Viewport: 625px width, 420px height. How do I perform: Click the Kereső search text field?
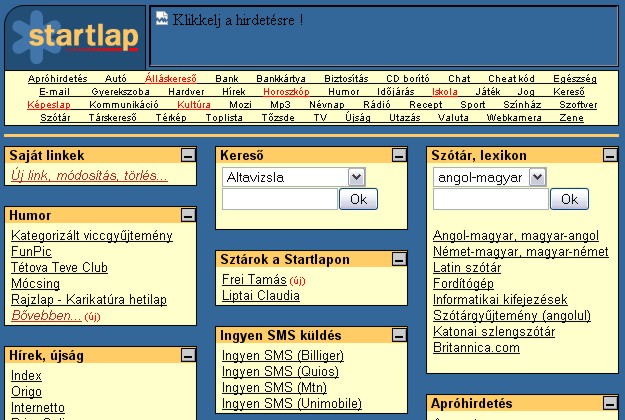tap(280, 199)
